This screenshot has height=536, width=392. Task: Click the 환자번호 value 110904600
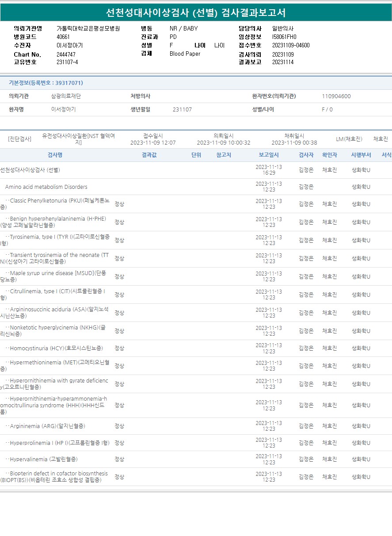336,96
